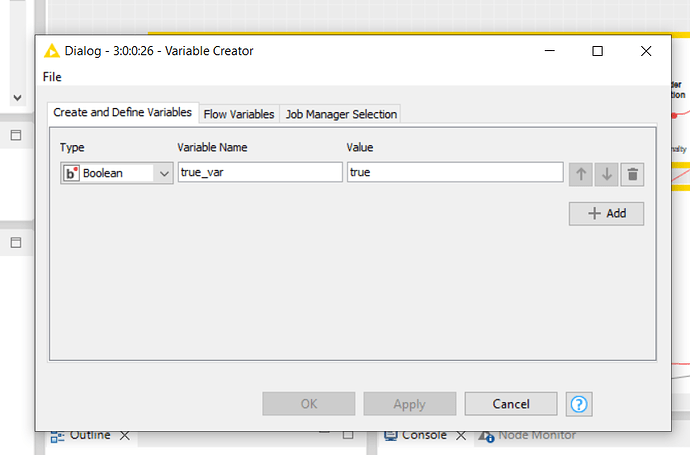Open the File menu
Viewport: 690px width, 455px height.
52,77
